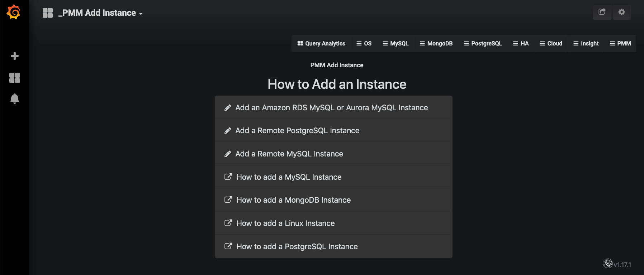
Task: Expand the OS menu
Action: coord(364,43)
